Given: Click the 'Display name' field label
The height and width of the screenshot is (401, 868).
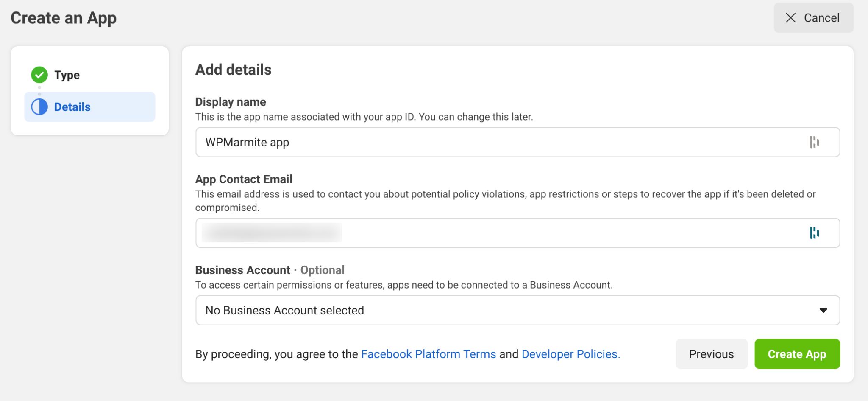Looking at the screenshot, I should coord(231,102).
